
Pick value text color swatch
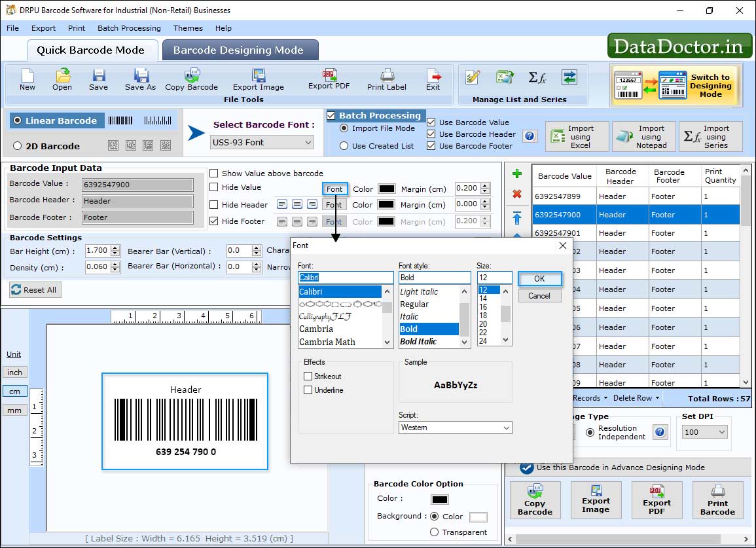click(x=387, y=189)
